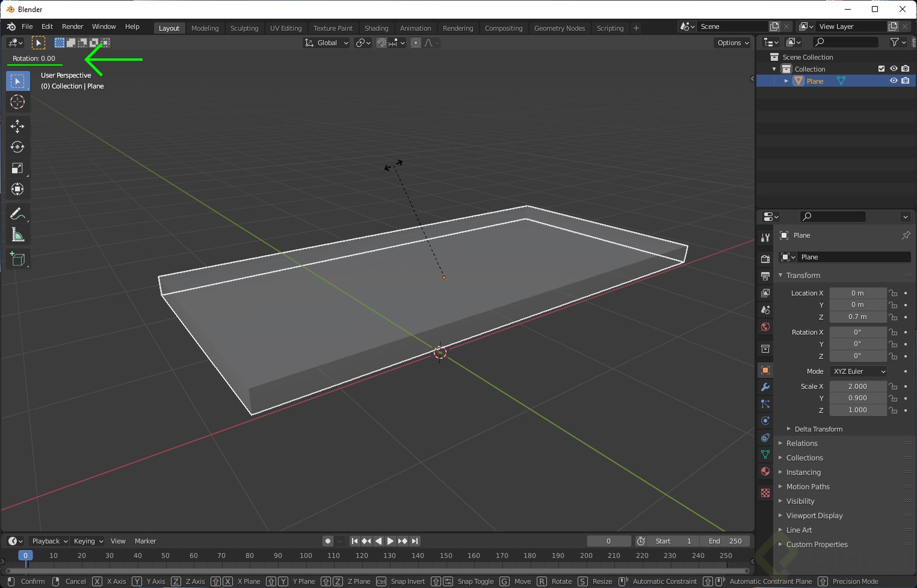
Task: Click the Add Cube tool
Action: click(17, 259)
